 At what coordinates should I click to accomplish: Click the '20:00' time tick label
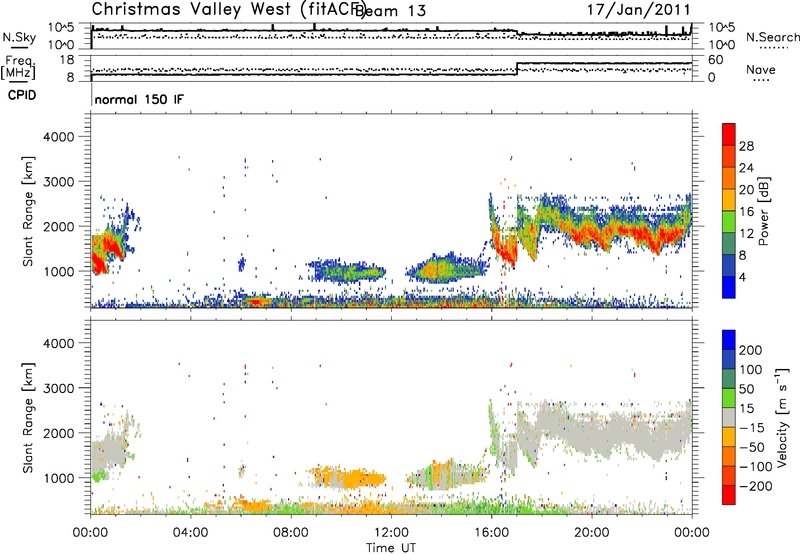tap(591, 533)
